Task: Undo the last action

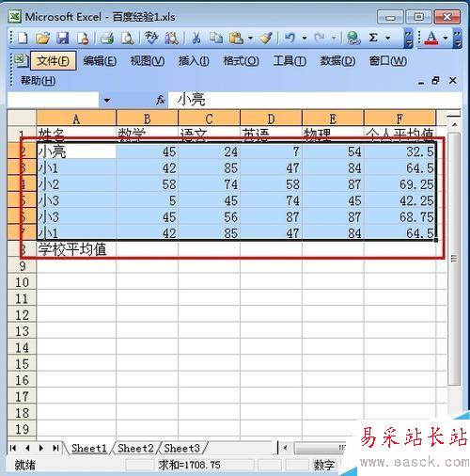Action: pos(290,39)
